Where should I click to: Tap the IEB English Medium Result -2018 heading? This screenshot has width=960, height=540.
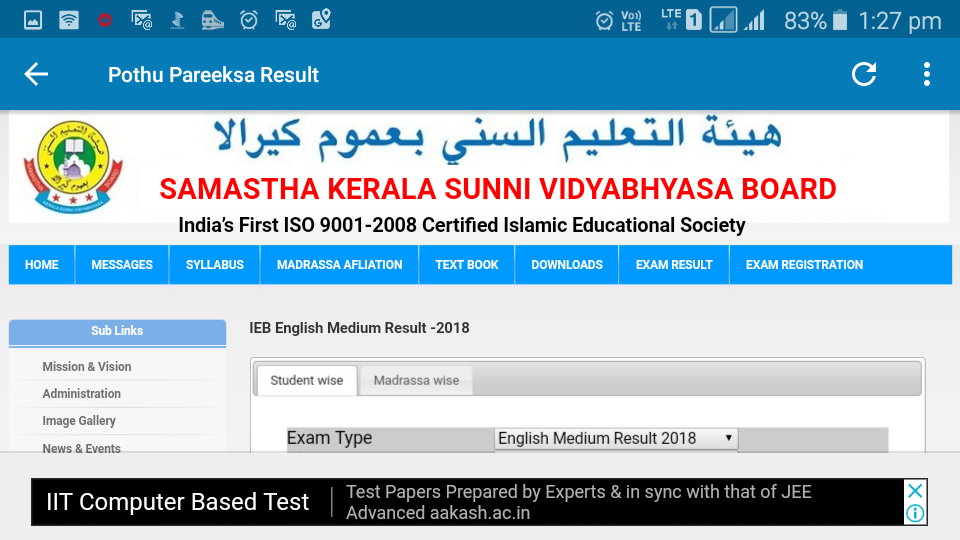point(359,328)
